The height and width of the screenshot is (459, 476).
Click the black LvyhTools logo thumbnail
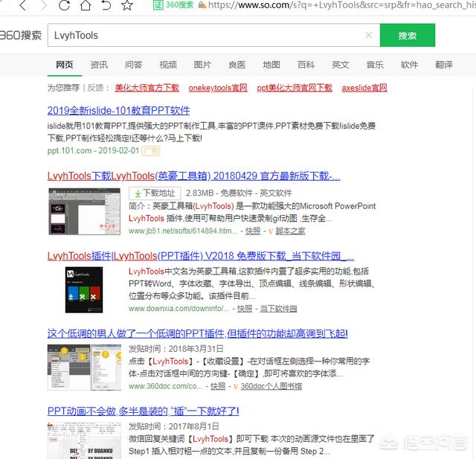[84, 290]
